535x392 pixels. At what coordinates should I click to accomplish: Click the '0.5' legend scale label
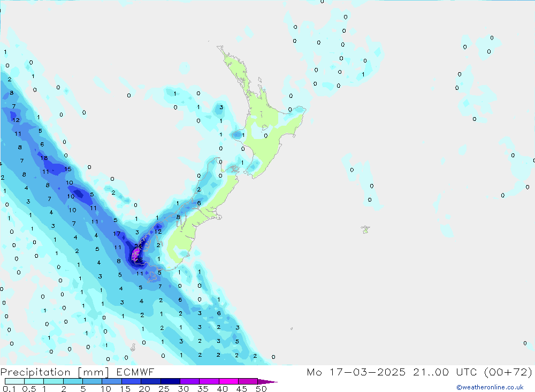click(29, 389)
